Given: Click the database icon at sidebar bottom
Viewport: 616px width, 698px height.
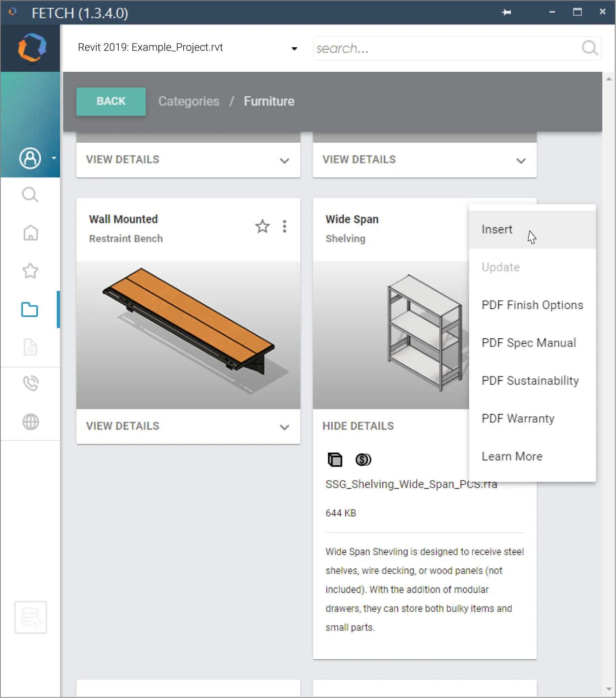Looking at the screenshot, I should click(x=30, y=617).
